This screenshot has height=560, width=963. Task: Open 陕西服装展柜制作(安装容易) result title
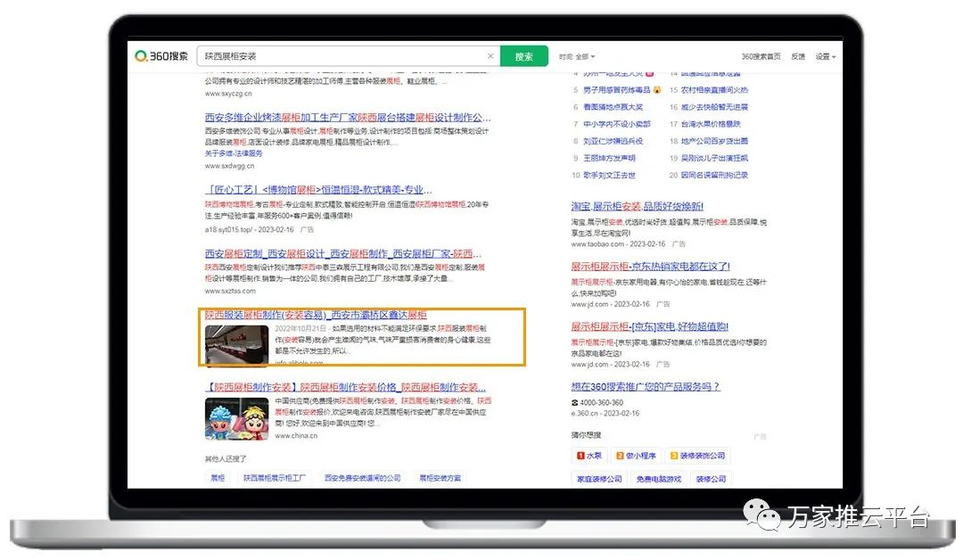pyautogui.click(x=316, y=315)
